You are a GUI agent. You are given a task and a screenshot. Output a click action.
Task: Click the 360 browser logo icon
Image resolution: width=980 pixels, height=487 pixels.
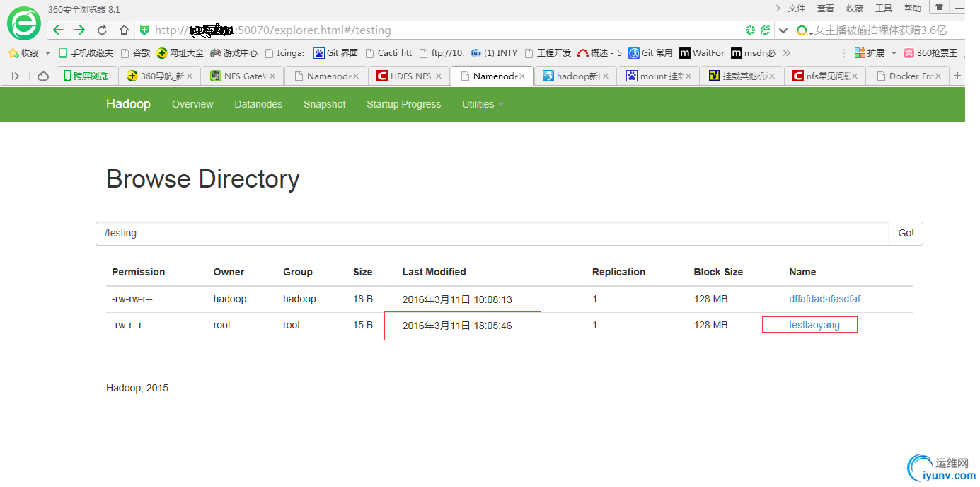[23, 23]
